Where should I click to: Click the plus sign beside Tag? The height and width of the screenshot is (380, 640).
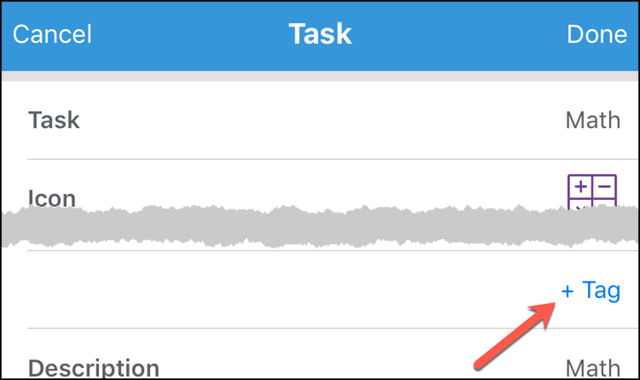coord(567,291)
